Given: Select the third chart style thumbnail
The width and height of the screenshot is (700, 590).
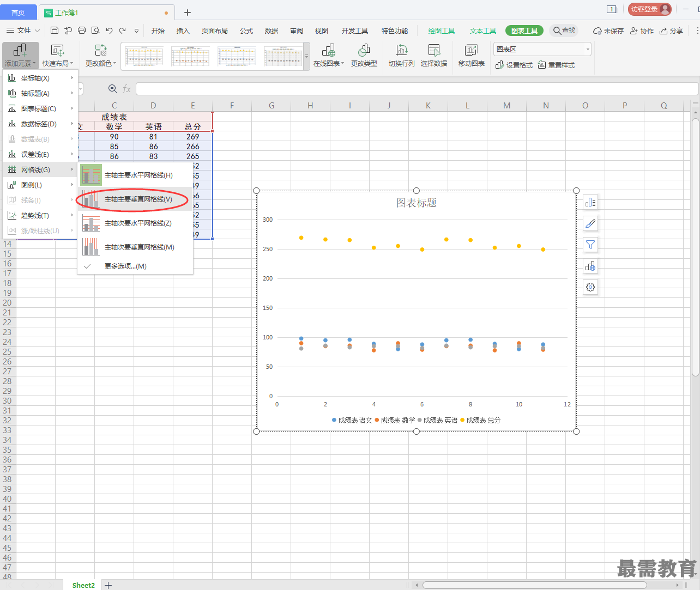Looking at the screenshot, I should [237, 56].
